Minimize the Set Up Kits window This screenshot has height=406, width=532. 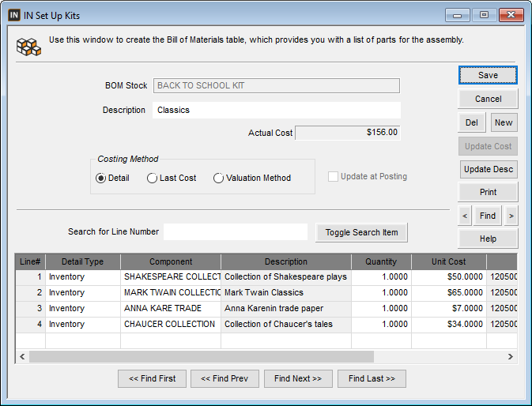pyautogui.click(x=458, y=15)
